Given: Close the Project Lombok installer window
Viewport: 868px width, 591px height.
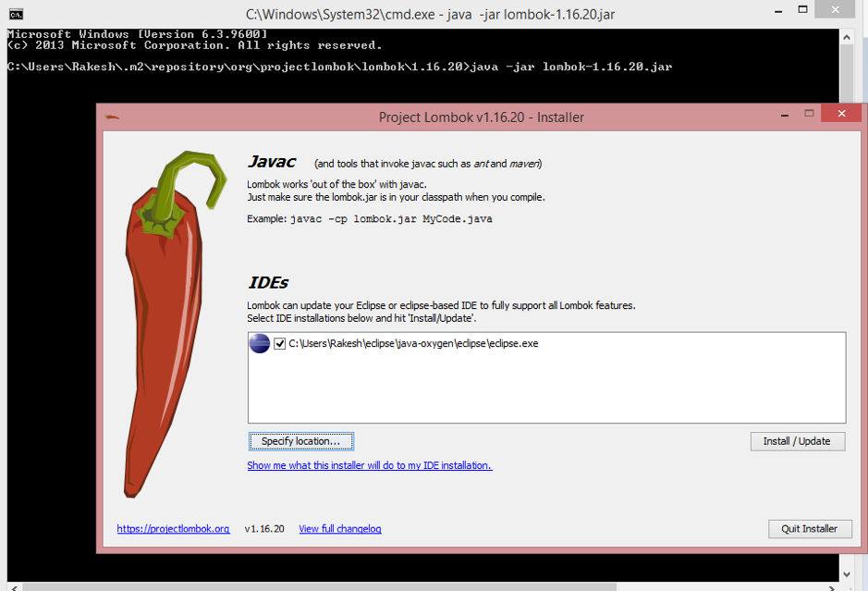Looking at the screenshot, I should [x=841, y=113].
